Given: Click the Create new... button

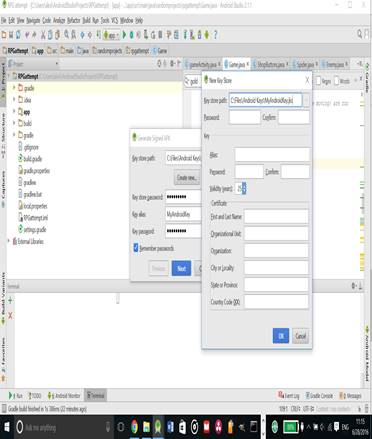Looking at the screenshot, I should point(187,178).
